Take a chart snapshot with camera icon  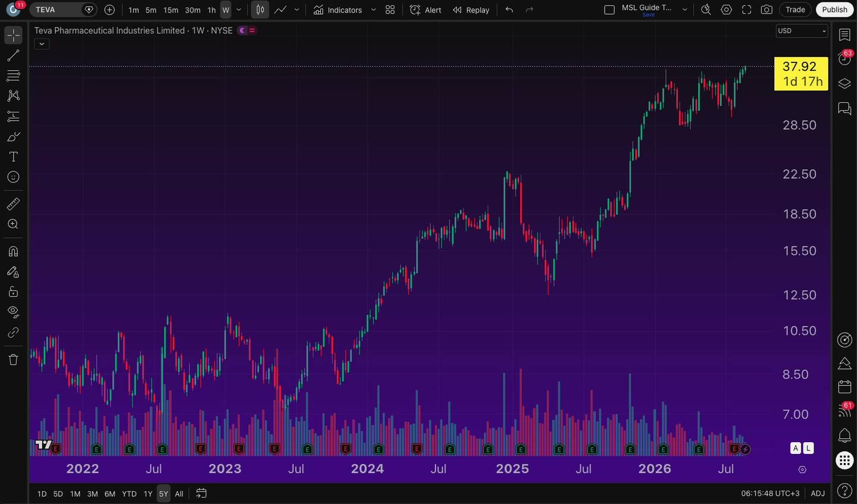pyautogui.click(x=767, y=10)
